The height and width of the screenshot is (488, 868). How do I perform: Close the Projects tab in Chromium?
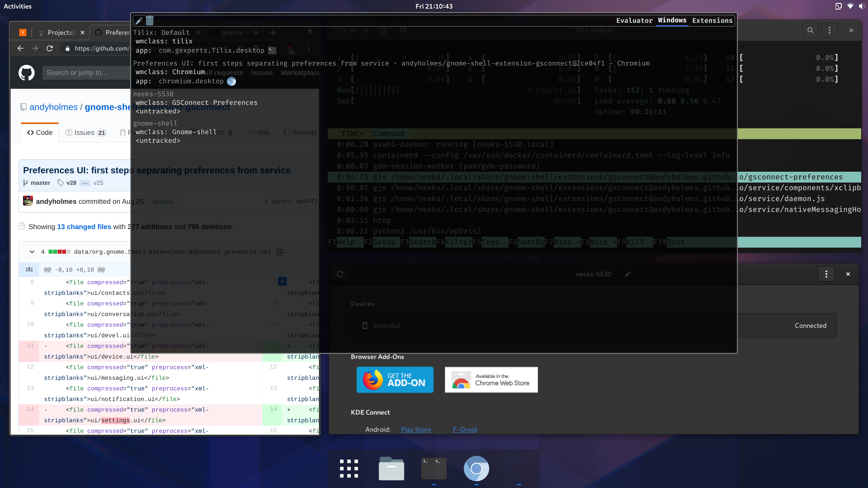83,33
